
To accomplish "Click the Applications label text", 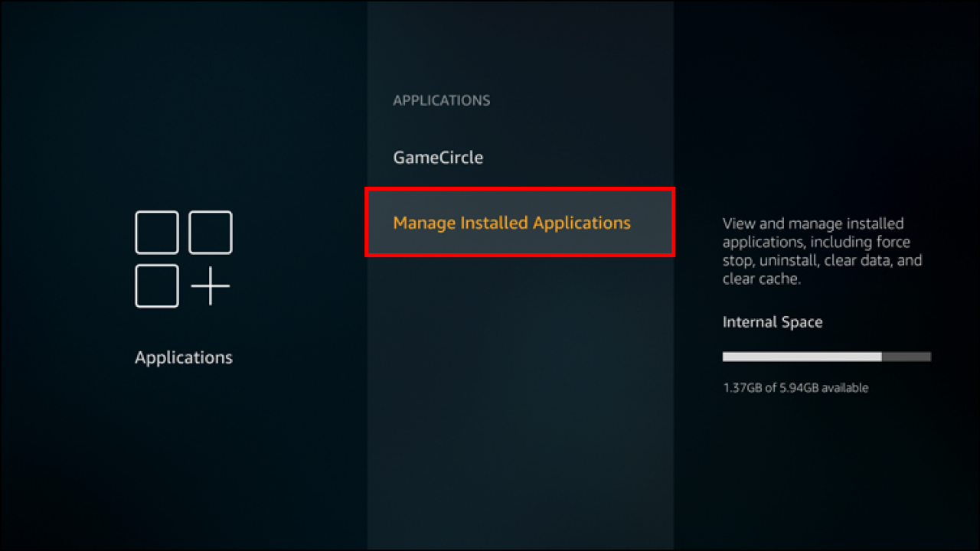I will coord(183,357).
